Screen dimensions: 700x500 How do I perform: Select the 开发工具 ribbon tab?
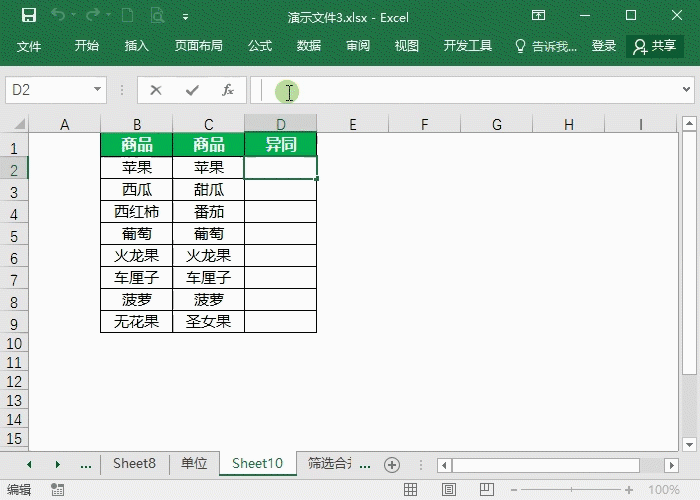click(468, 46)
